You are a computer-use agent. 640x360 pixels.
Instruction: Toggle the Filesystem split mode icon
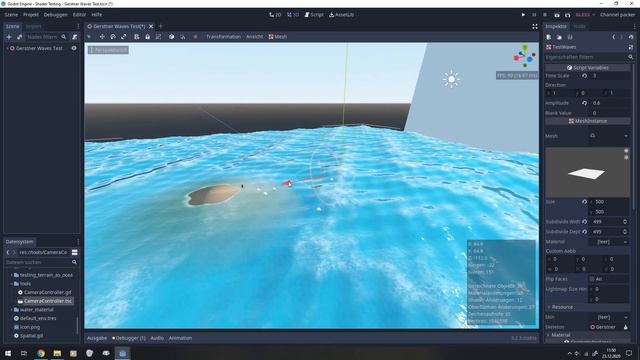75,252
